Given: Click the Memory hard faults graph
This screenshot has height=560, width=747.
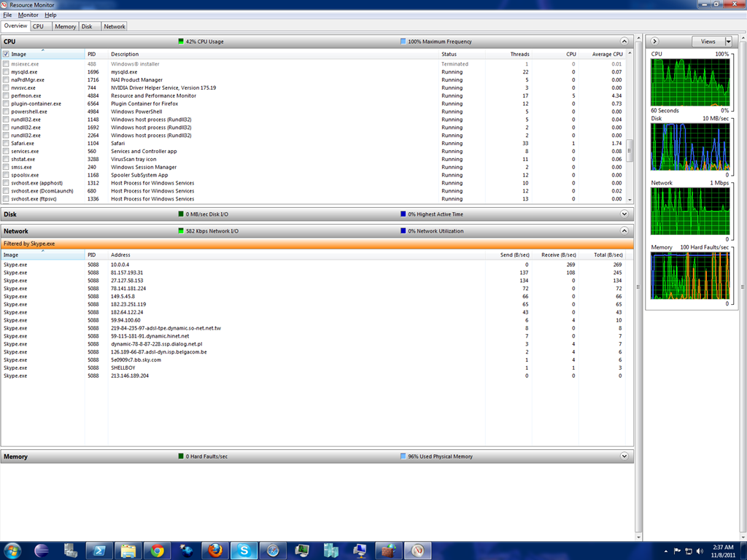Looking at the screenshot, I should click(690, 276).
